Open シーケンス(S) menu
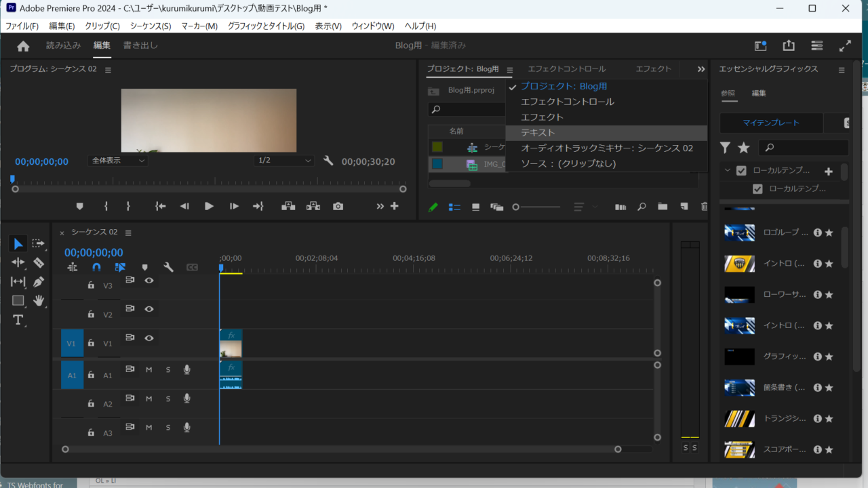This screenshot has width=868, height=488. click(151, 26)
